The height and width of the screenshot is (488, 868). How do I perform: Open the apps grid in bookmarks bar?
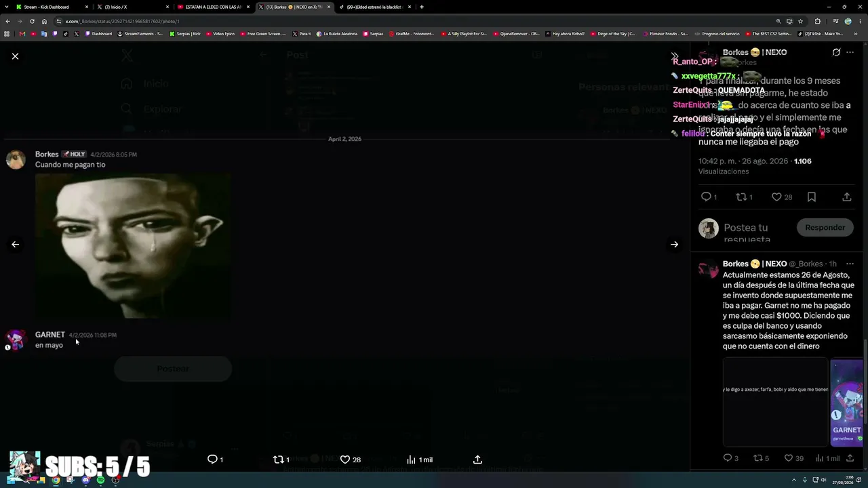(7, 34)
